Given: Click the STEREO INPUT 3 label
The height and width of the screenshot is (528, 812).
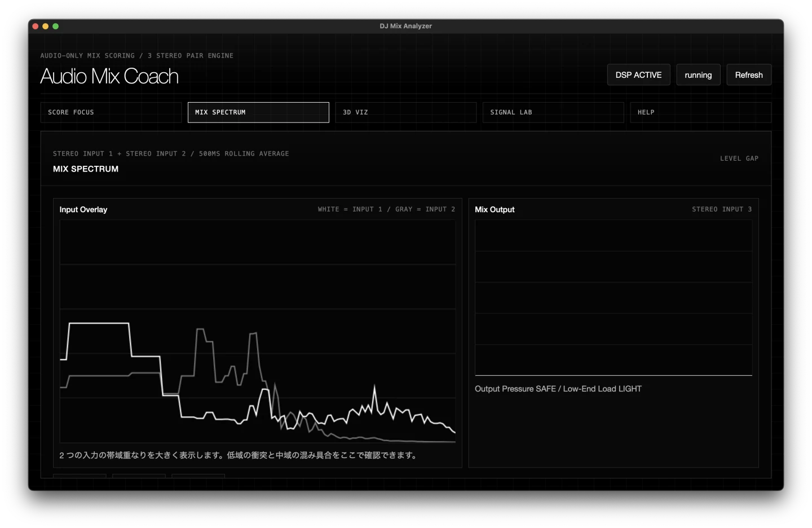Looking at the screenshot, I should [721, 209].
